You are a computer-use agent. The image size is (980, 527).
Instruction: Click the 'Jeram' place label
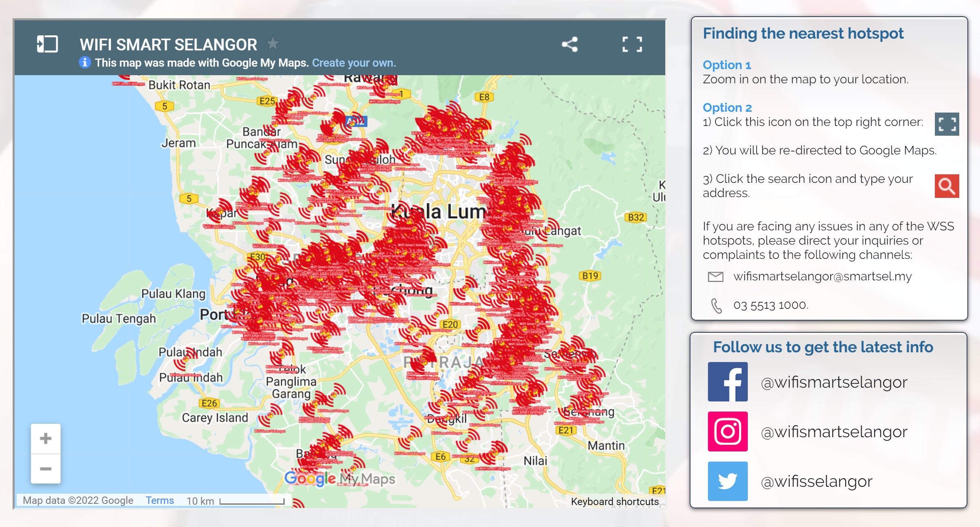(x=179, y=143)
